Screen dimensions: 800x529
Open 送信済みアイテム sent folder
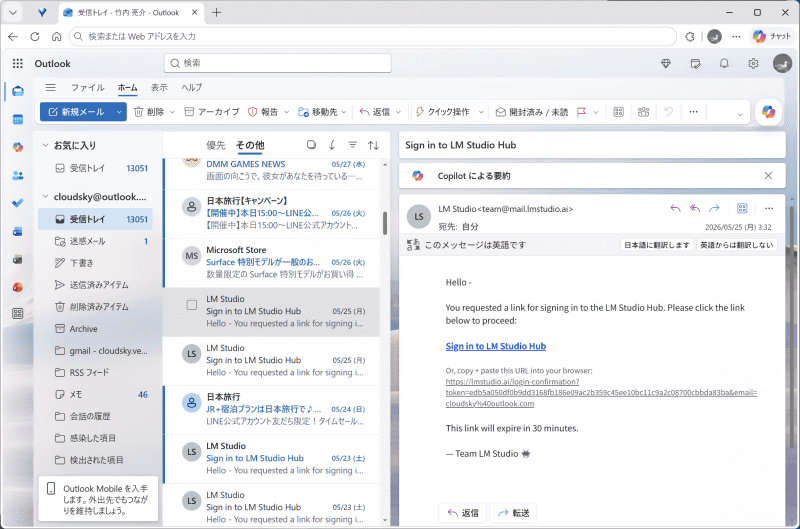click(x=95, y=285)
